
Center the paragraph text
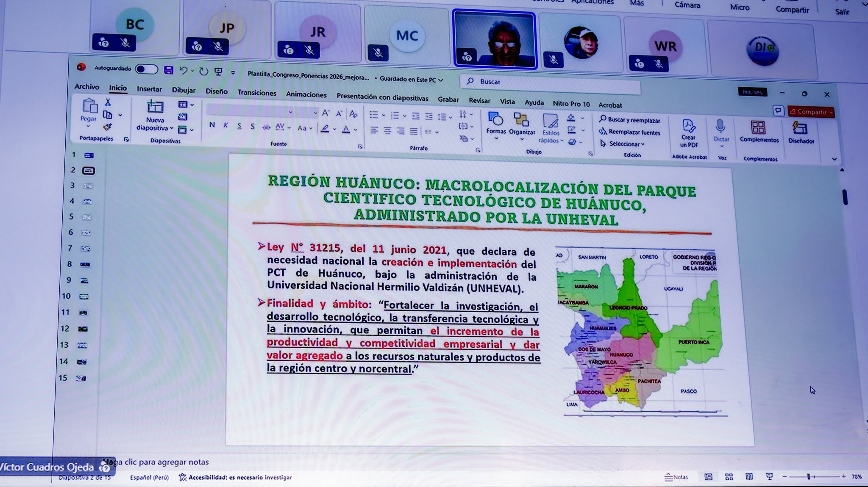pyautogui.click(x=387, y=130)
